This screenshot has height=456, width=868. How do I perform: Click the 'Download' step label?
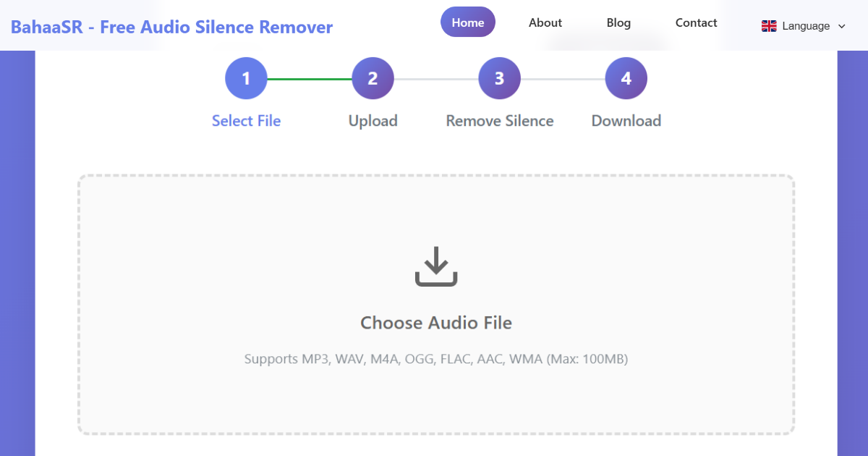(x=626, y=121)
